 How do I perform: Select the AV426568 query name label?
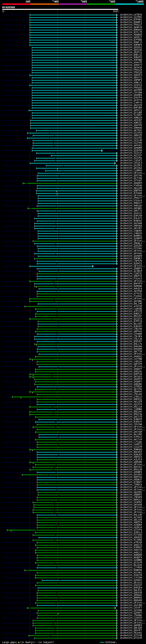[8, 7]
